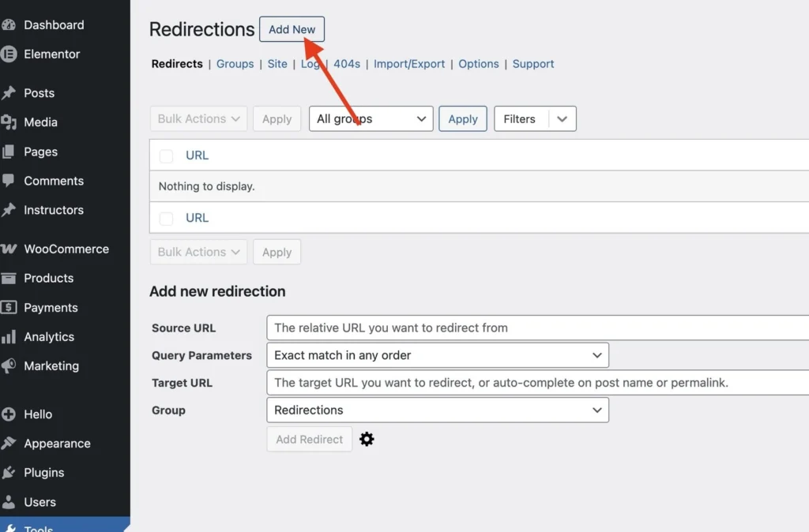Focus the Source URL input field
The height and width of the screenshot is (532, 809).
pyautogui.click(x=537, y=328)
